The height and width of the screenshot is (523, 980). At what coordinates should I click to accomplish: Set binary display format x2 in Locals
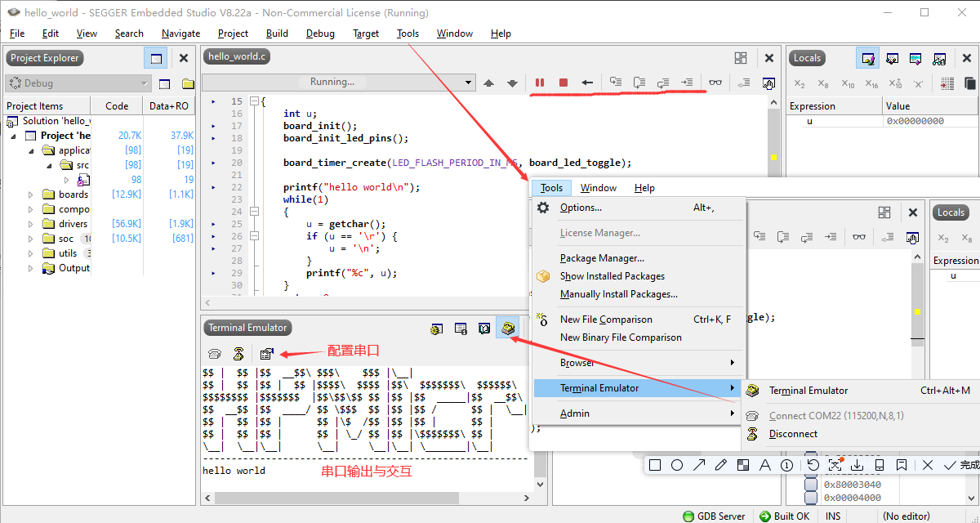[800, 83]
